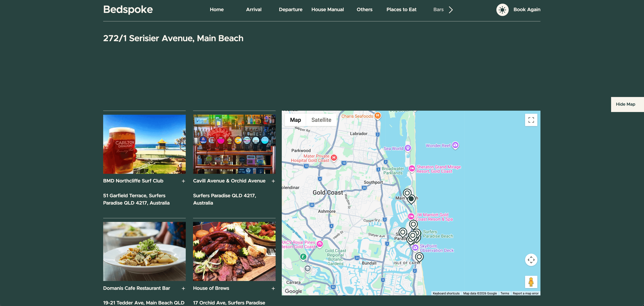Click the Google logo on the map

click(294, 291)
